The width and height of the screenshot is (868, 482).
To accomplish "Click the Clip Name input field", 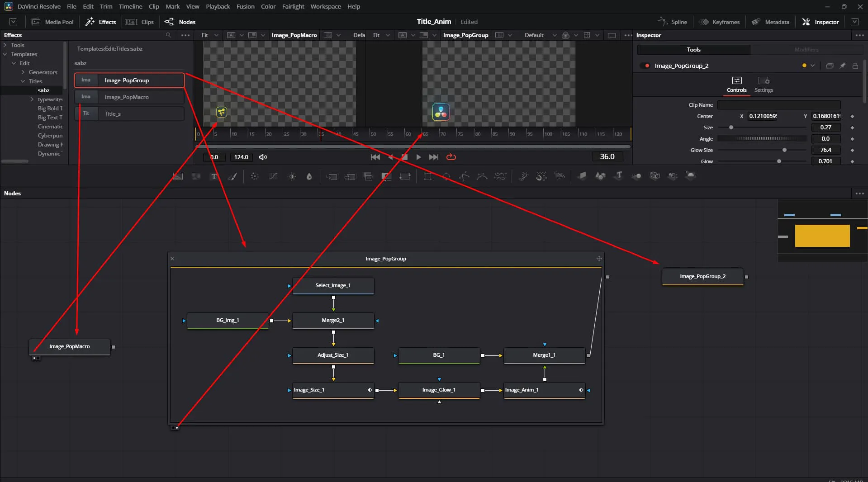I will pyautogui.click(x=778, y=105).
